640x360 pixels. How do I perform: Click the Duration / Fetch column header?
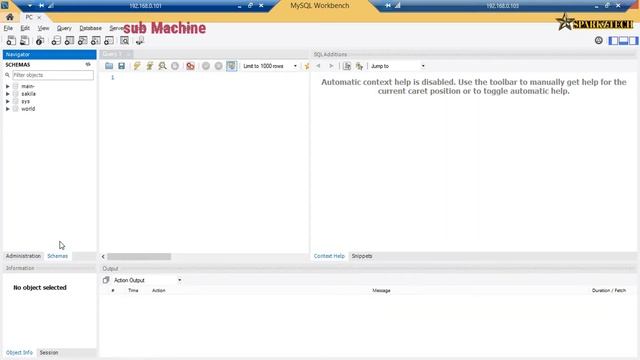(x=609, y=290)
